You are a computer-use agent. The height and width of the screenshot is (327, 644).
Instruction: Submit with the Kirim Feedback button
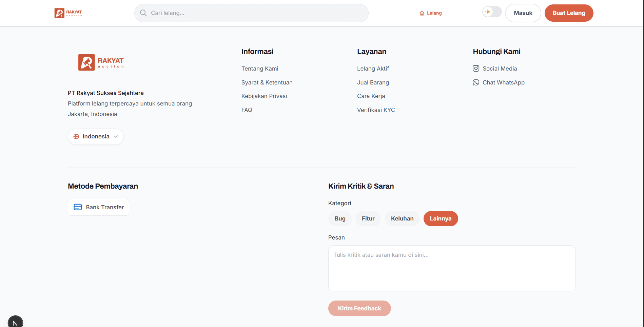pos(359,308)
